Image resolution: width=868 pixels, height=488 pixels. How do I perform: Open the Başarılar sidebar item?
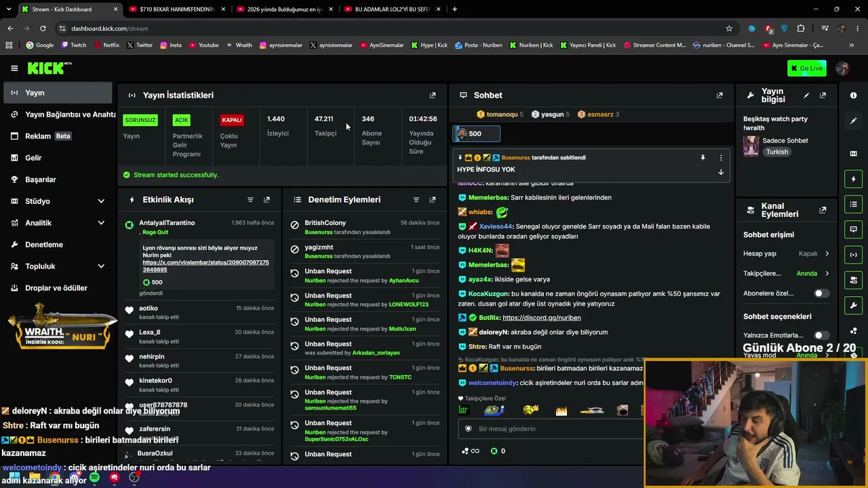point(58,180)
